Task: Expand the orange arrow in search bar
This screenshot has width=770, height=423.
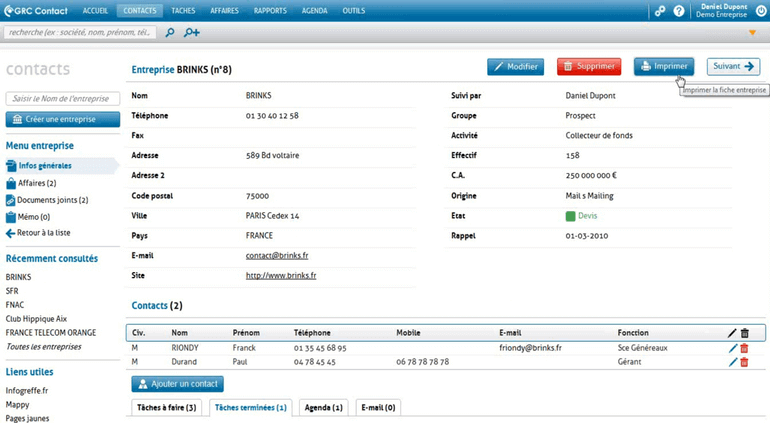Action: coord(752,33)
